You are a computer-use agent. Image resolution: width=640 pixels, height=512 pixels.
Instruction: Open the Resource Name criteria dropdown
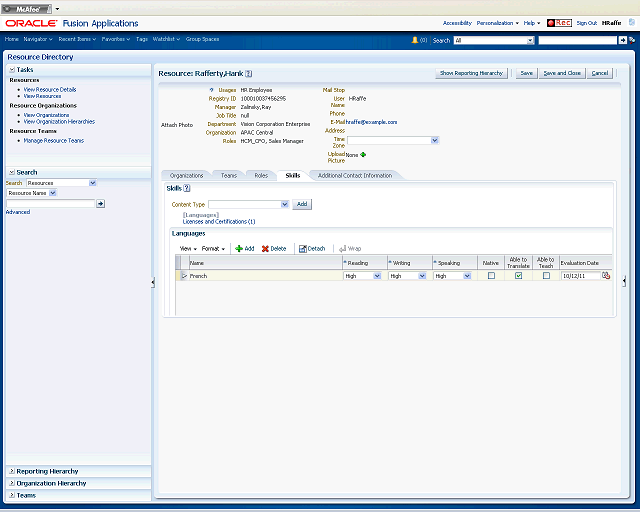(x=53, y=193)
